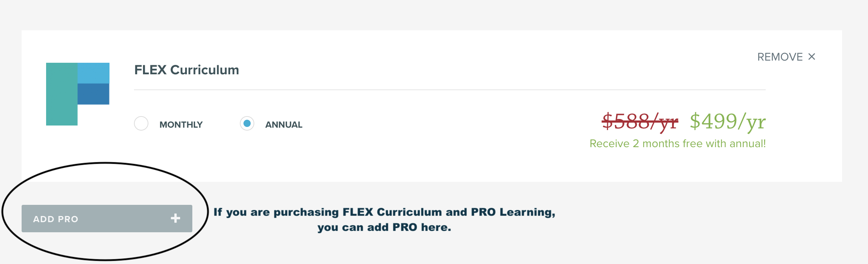Click the MONTHLY billing label
Viewport: 868px width, 264px height.
pyautogui.click(x=181, y=125)
